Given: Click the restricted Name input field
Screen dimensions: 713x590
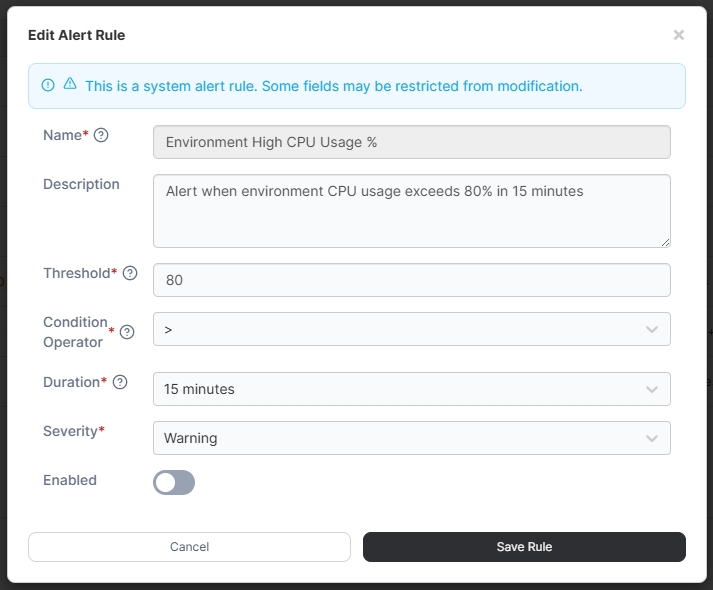Looking at the screenshot, I should pos(411,142).
